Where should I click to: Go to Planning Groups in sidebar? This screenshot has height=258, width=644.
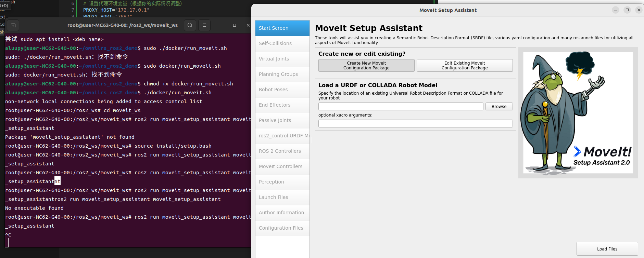coord(282,74)
